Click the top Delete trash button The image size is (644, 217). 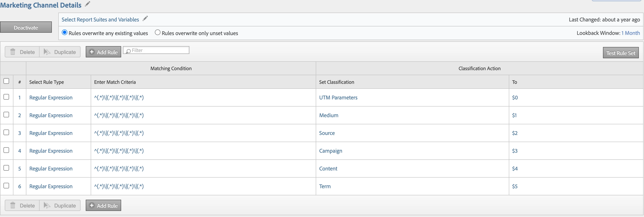click(22, 52)
